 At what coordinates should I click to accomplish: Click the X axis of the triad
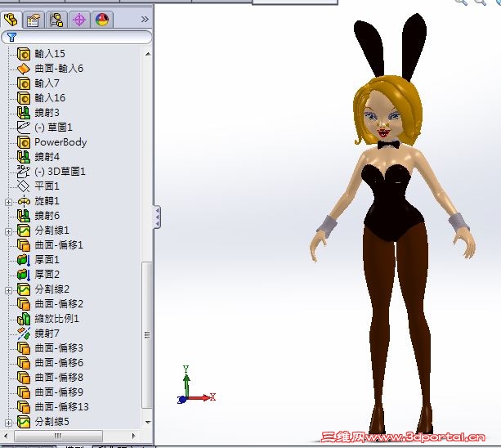[201, 398]
